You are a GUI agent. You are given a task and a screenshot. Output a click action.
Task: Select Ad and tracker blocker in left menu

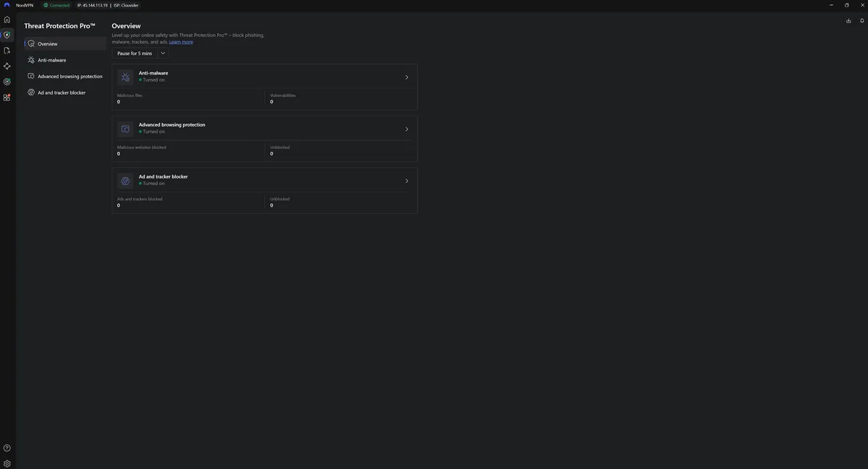coord(65,92)
